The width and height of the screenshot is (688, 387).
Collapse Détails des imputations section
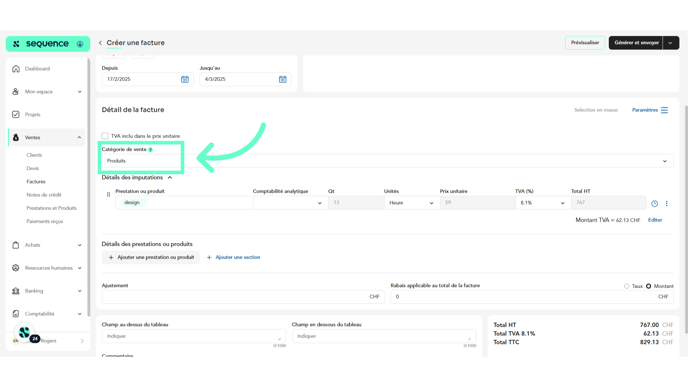[170, 178]
